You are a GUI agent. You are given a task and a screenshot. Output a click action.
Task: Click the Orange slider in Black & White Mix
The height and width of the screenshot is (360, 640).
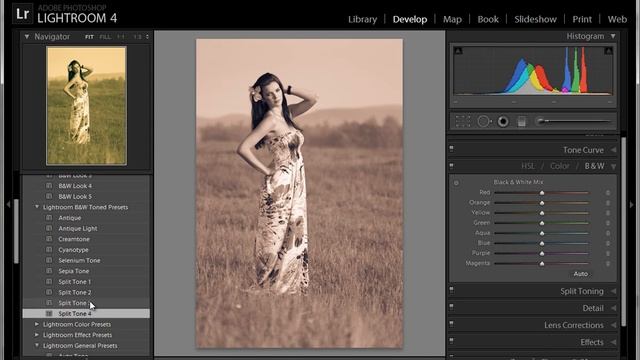pyautogui.click(x=542, y=203)
